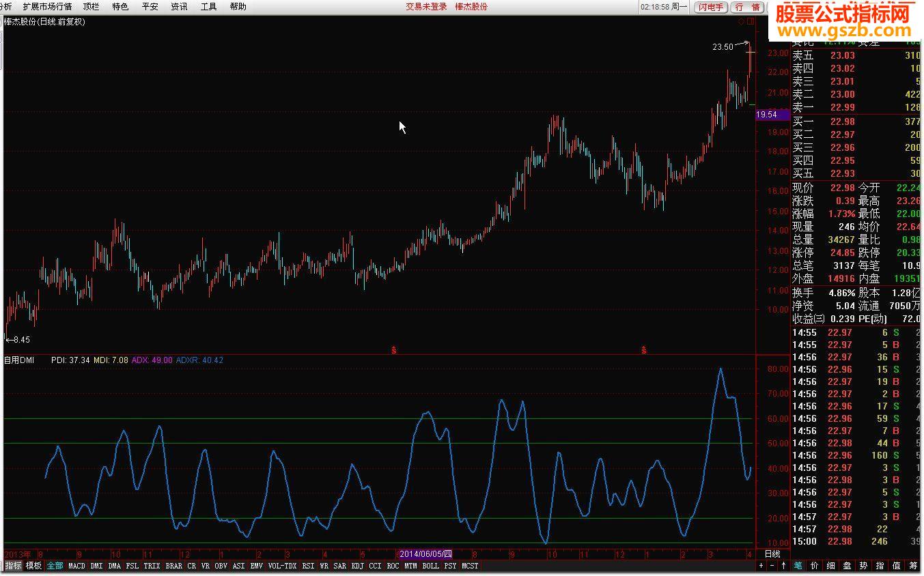
Task: Switch to the MACD indicator tab
Action: tap(76, 566)
